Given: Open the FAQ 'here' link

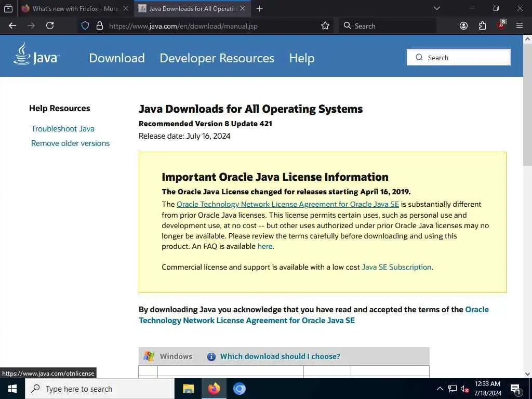Looking at the screenshot, I should coord(265,246).
